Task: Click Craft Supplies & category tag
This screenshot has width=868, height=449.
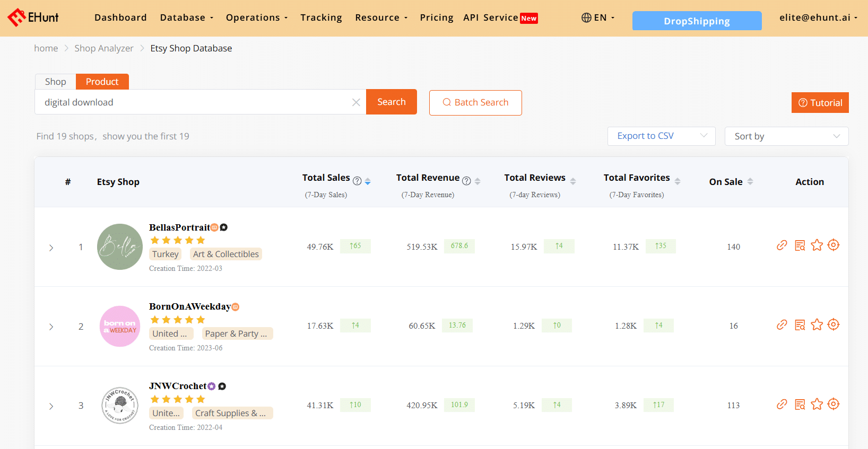Action: click(232, 413)
